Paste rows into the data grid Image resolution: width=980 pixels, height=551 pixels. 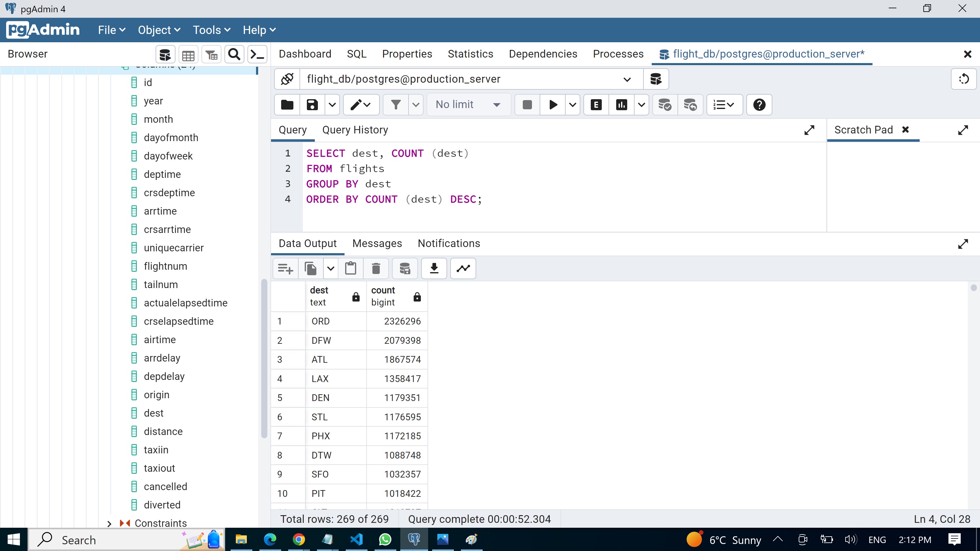point(350,268)
